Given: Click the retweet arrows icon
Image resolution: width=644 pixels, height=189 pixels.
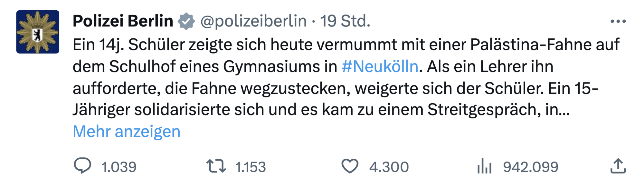Looking at the screenshot, I should [x=216, y=166].
